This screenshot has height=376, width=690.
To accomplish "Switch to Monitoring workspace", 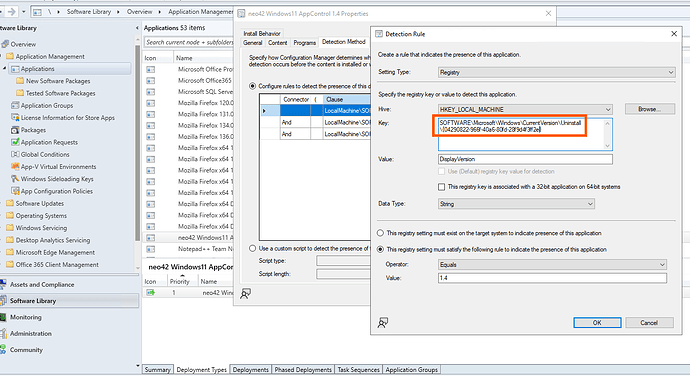I will 26,317.
